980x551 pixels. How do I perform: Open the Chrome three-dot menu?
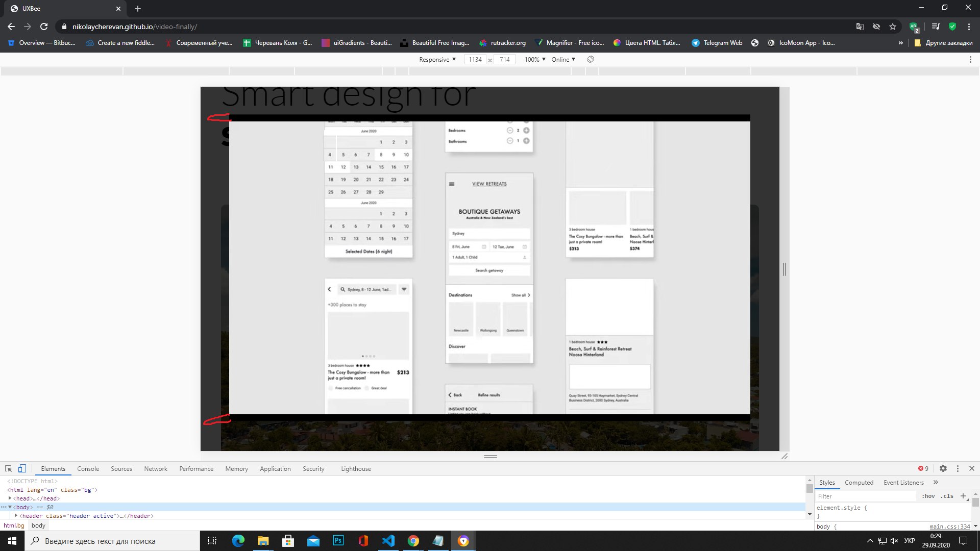(969, 27)
